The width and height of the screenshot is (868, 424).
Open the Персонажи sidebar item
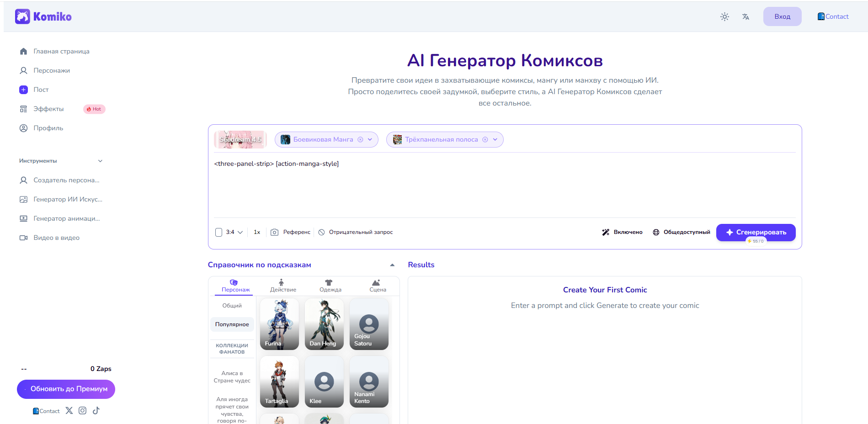(x=45, y=70)
